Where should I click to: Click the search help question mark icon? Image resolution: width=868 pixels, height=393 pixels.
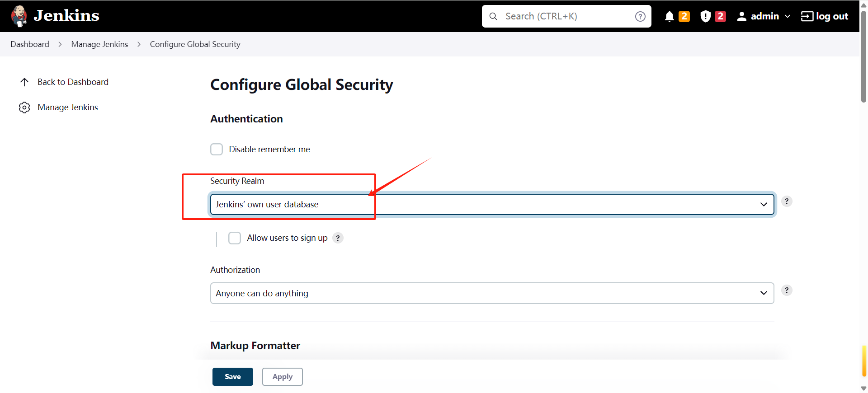click(640, 17)
